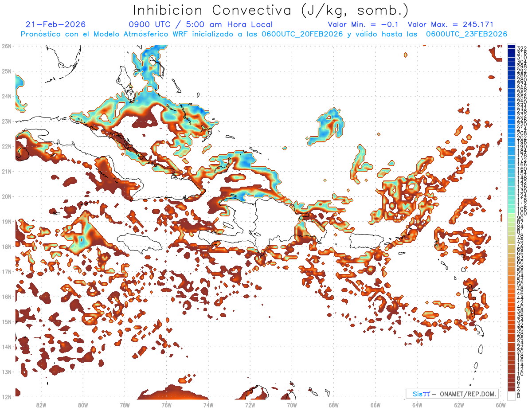Click the colorbar value label 10

tap(520, 373)
